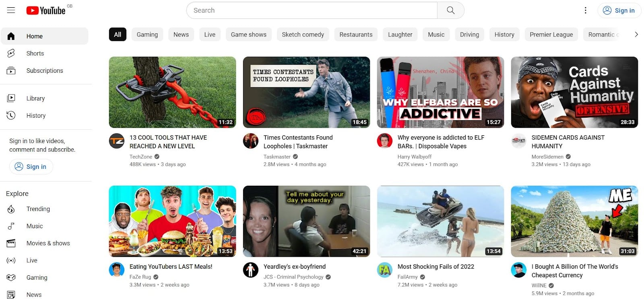The image size is (644, 301).
Task: Open the Taskmaster channel avatar
Action: point(251,141)
